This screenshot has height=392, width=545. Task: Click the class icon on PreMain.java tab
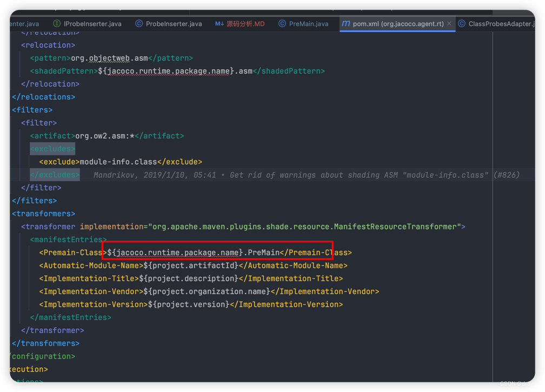282,24
